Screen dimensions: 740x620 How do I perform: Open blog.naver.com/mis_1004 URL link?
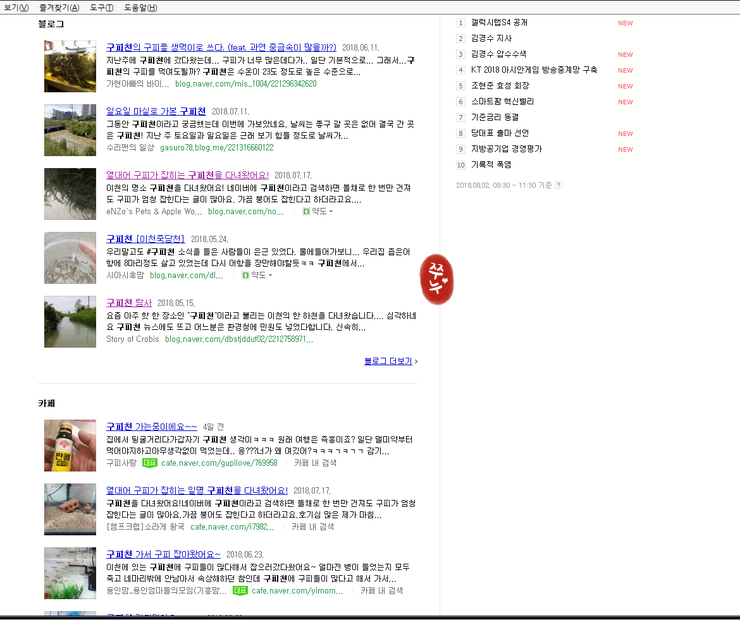pos(245,84)
